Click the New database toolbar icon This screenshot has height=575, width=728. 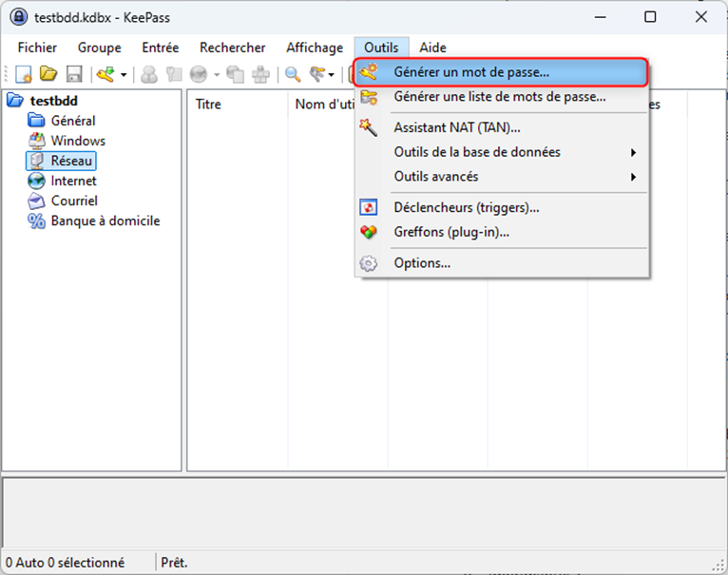[x=24, y=74]
